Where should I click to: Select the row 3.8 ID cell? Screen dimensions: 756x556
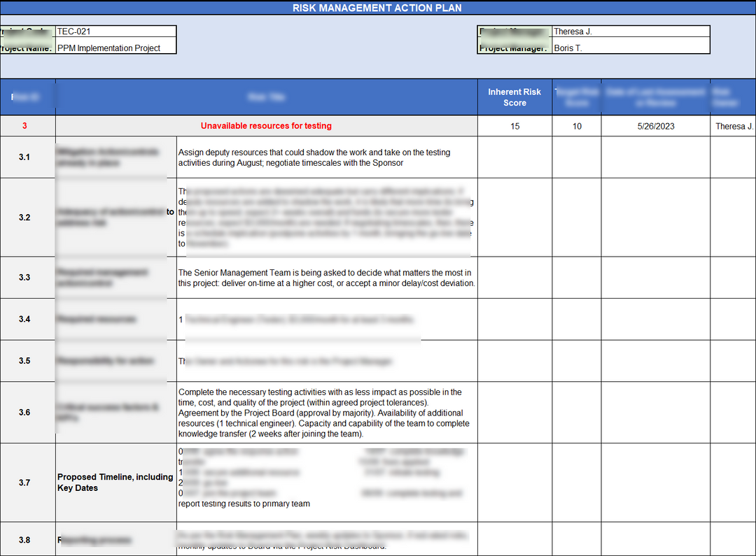point(24,540)
